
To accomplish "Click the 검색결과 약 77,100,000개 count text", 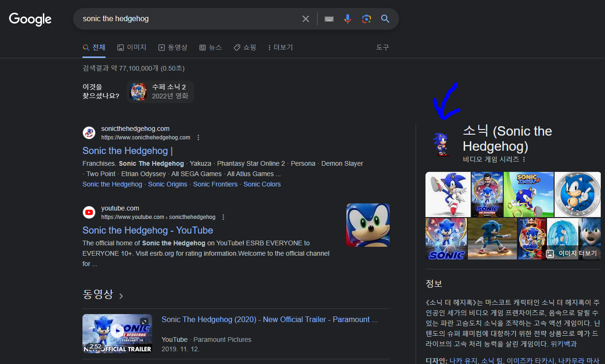I will (x=133, y=68).
